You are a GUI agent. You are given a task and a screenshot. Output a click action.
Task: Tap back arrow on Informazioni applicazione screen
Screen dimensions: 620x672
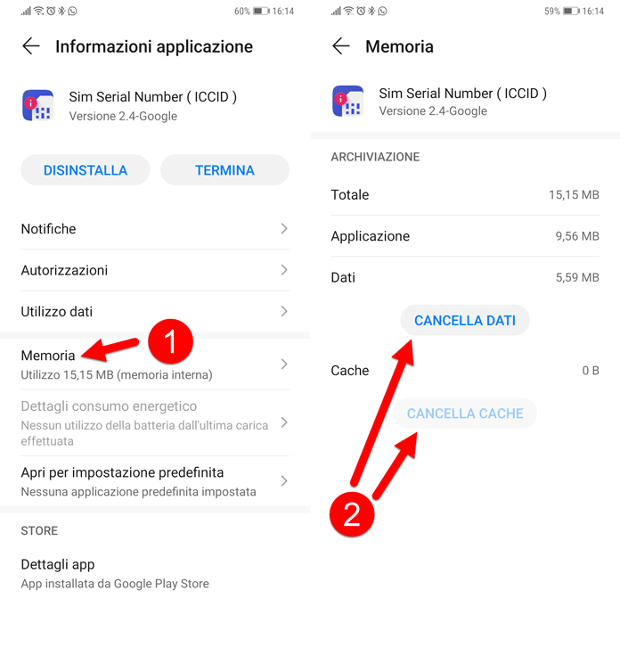coord(31,46)
